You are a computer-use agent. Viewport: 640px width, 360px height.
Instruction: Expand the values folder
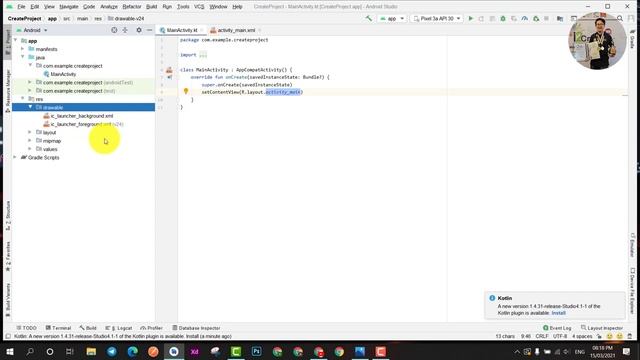pyautogui.click(x=30, y=149)
